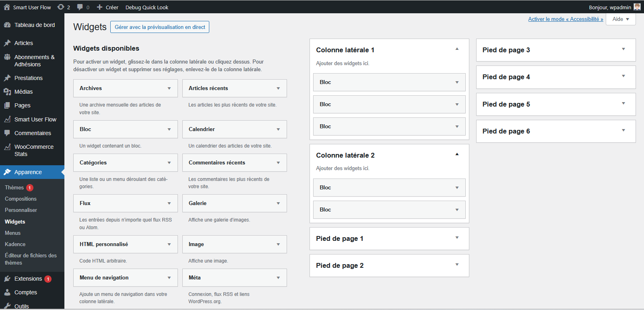
Task: Click Activer le mode Accessibilité link
Action: pos(566,19)
